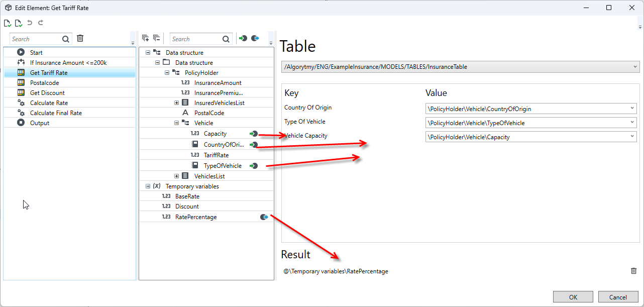Select the Get Tariff Rate step
The image size is (644, 307).
[x=69, y=72]
